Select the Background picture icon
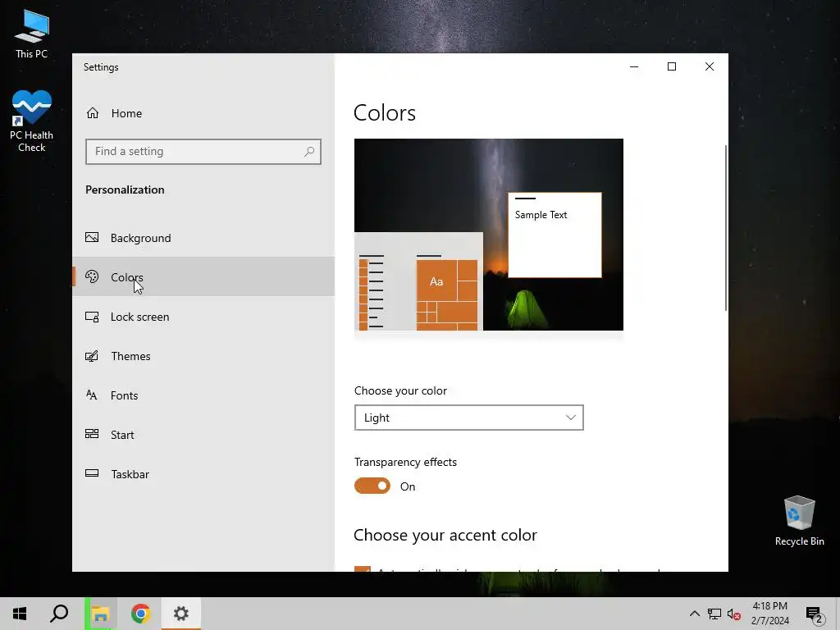Viewport: 840px width, 630px height. pyautogui.click(x=92, y=237)
